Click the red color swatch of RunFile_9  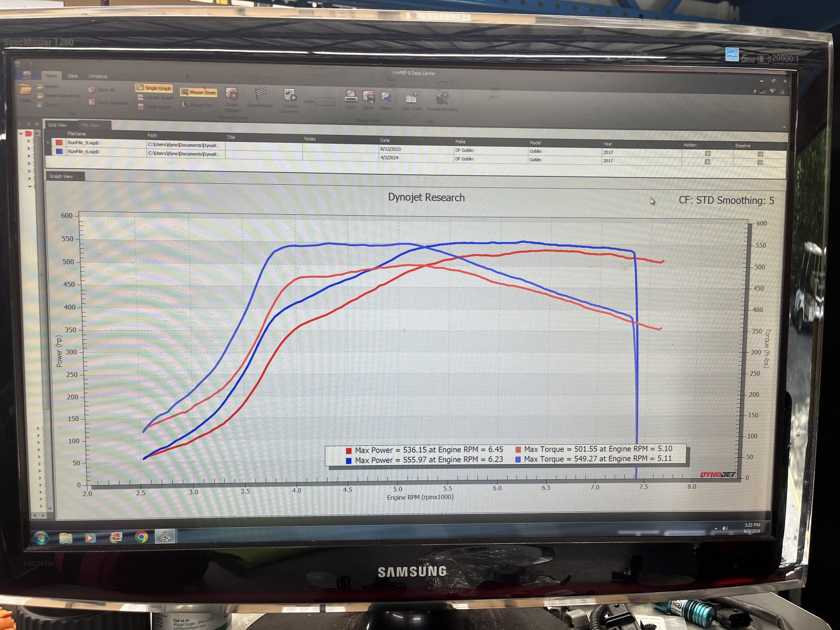coord(59,143)
